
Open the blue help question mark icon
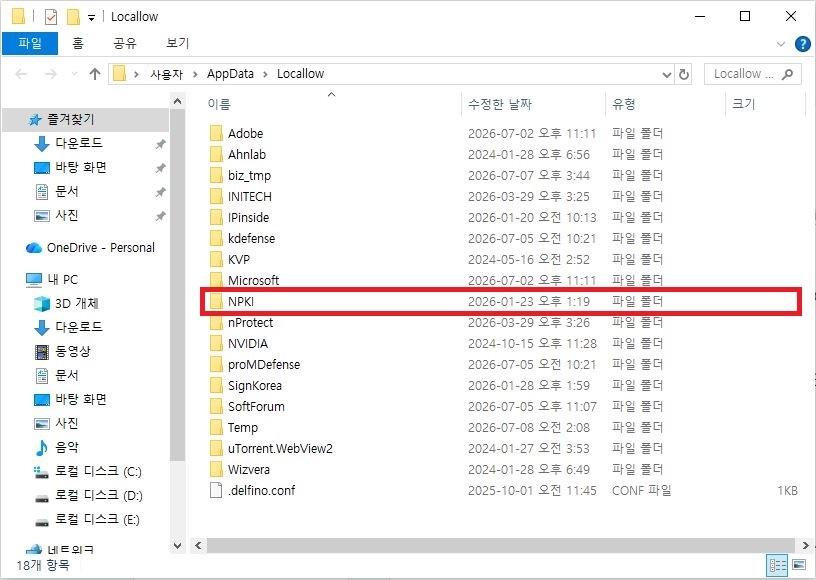pyautogui.click(x=802, y=44)
